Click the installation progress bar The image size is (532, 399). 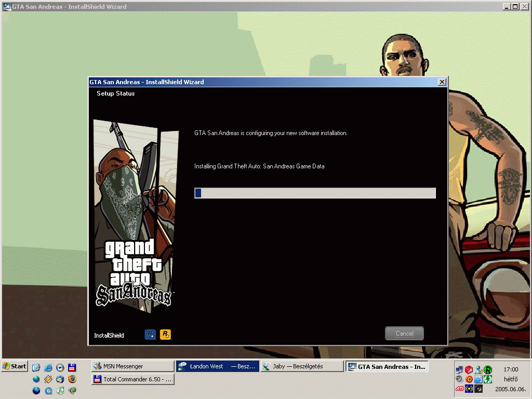(315, 193)
